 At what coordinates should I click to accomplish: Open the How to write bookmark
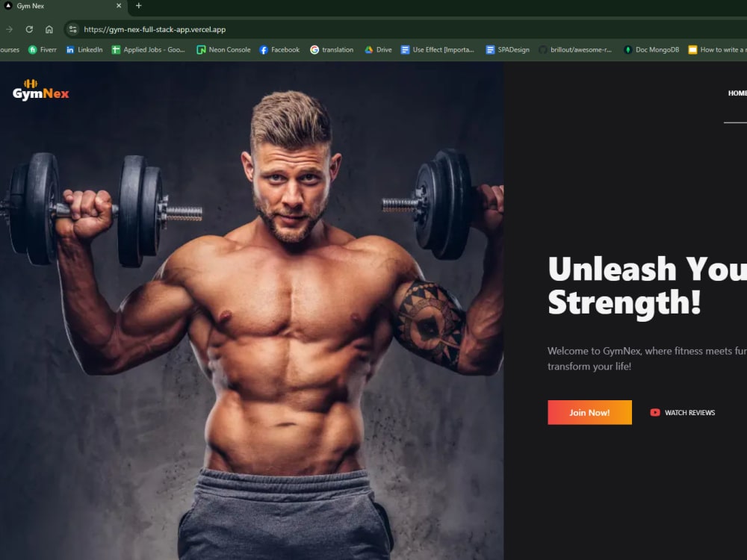(x=717, y=49)
